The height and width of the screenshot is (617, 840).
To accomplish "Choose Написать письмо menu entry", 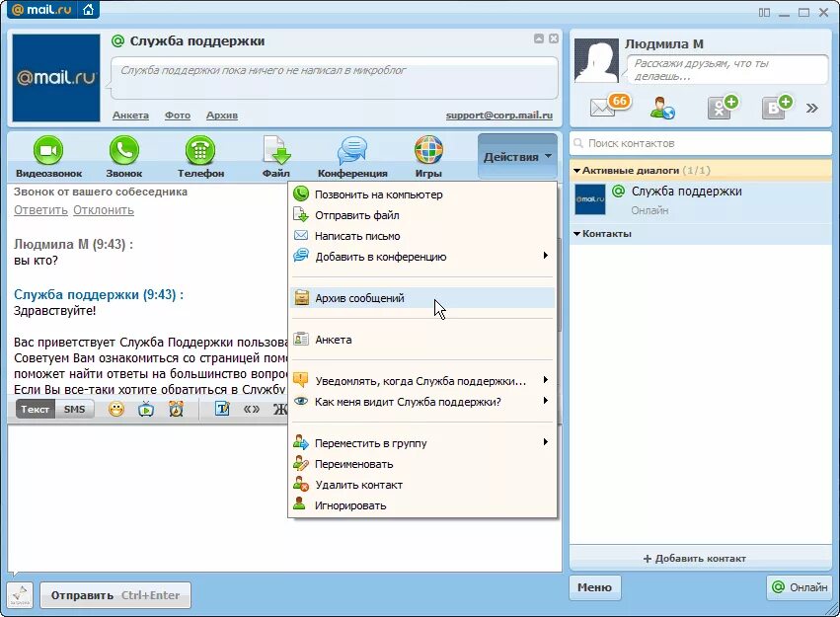I will [422, 236].
